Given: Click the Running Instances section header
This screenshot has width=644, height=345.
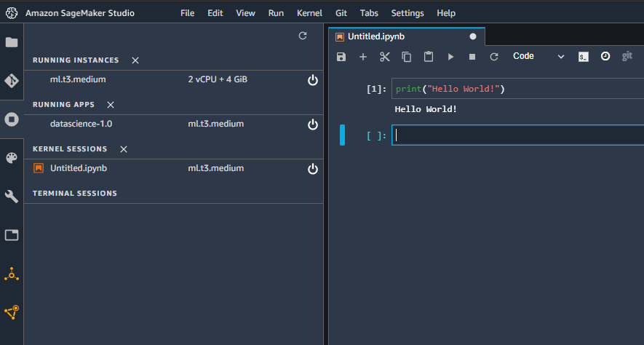Looking at the screenshot, I should point(76,60).
